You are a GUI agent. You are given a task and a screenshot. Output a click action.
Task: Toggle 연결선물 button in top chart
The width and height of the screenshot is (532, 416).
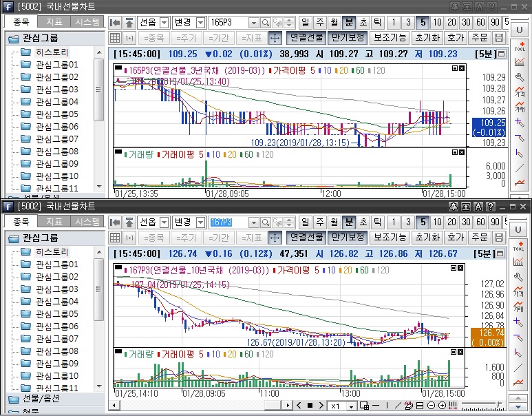[306, 37]
